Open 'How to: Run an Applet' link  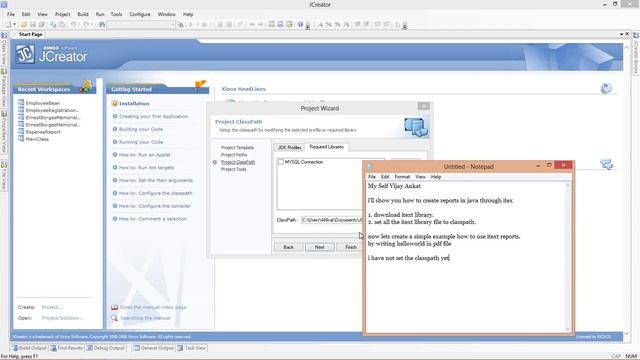click(x=144, y=155)
